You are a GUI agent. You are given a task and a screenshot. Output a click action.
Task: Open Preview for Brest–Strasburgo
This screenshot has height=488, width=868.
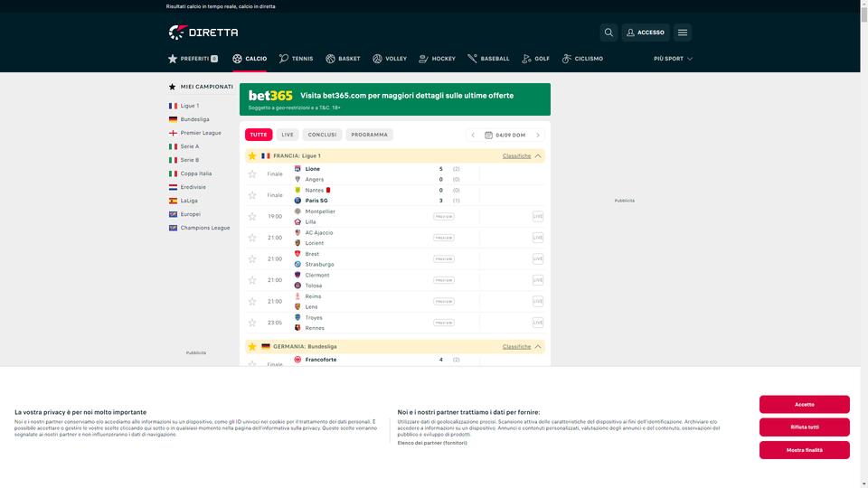click(x=444, y=259)
